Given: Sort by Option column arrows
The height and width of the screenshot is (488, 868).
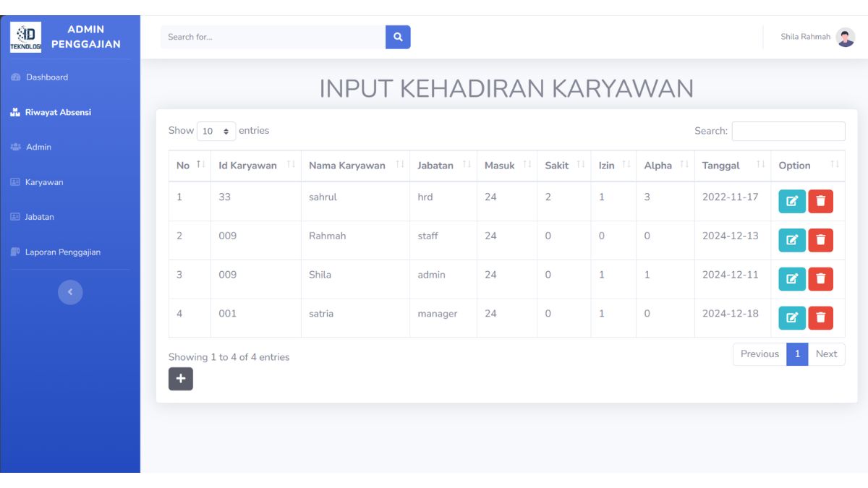Looking at the screenshot, I should (835, 165).
